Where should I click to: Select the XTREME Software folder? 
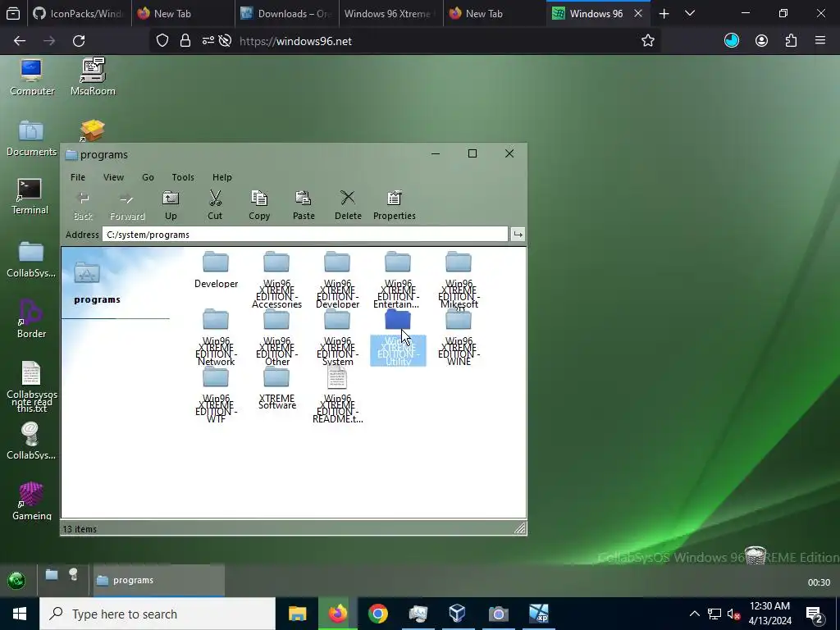(x=276, y=390)
